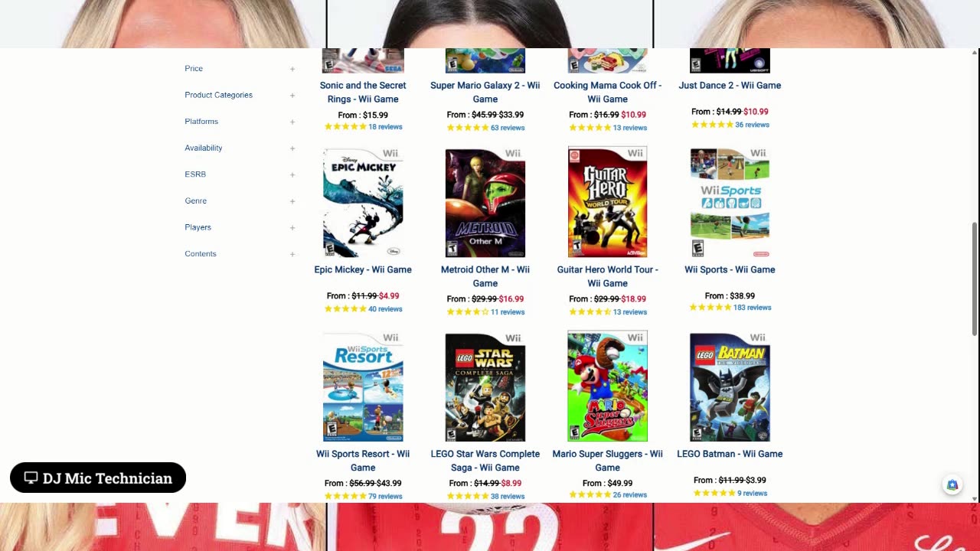
Task: Open Super Mario Galaxy 2 title link
Action: (485, 92)
